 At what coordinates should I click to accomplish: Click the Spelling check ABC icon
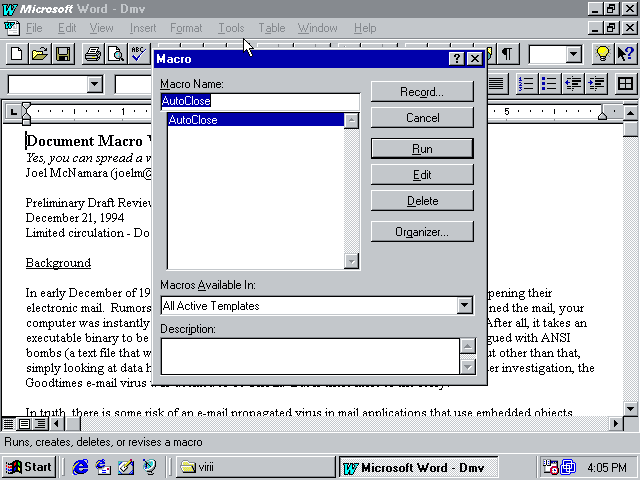coord(138,54)
